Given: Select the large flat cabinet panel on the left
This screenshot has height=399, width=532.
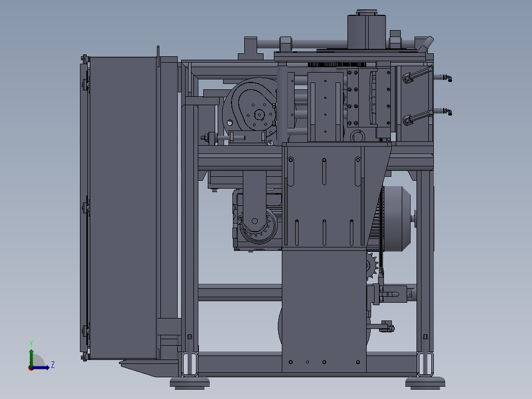Looking at the screenshot, I should [123, 208].
